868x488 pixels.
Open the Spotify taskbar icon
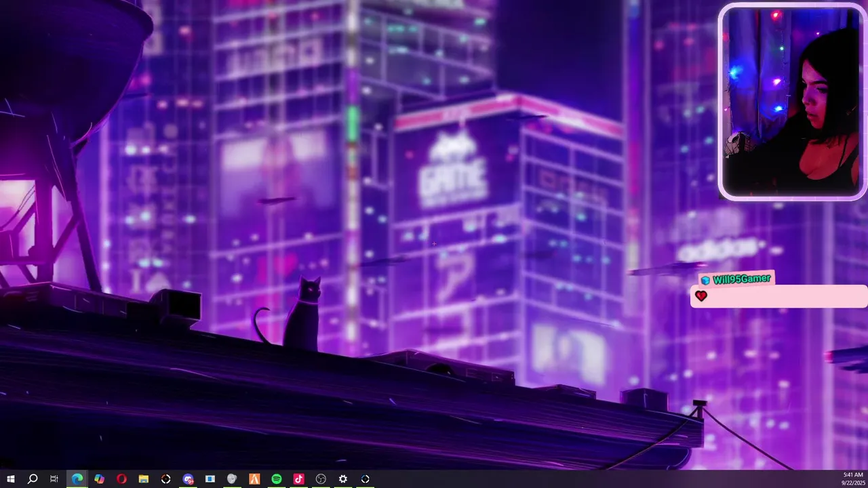pyautogui.click(x=277, y=479)
